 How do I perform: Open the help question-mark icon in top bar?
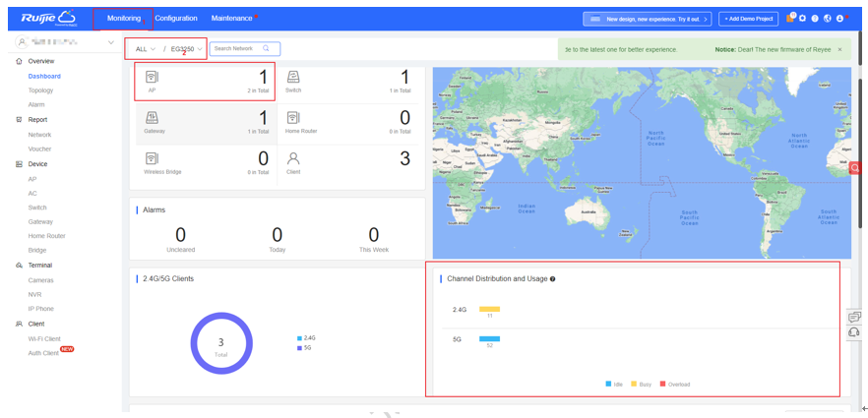click(815, 19)
